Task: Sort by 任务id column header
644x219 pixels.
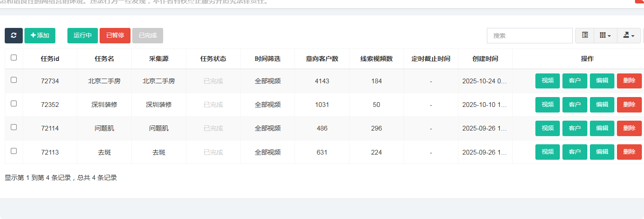Action: (x=50, y=59)
